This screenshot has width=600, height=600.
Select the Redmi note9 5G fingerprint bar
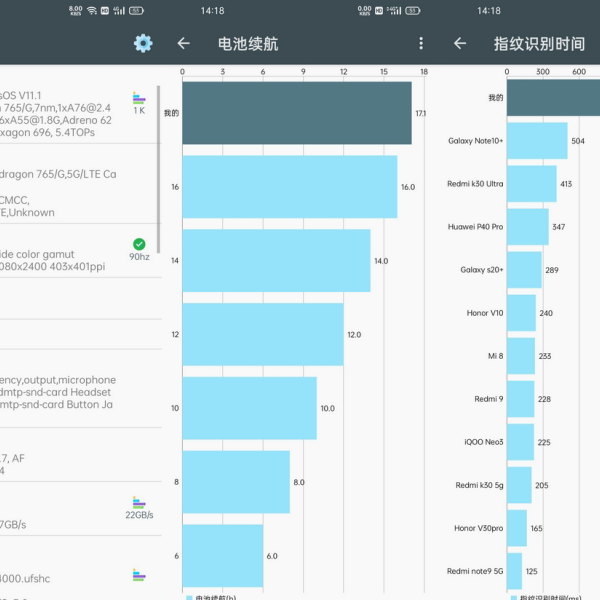tap(514, 571)
